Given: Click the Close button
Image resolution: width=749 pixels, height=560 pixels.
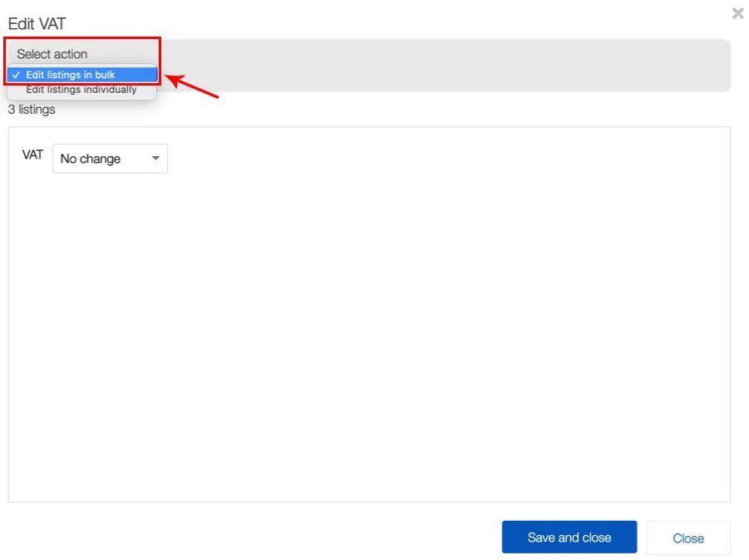Looking at the screenshot, I should [687, 538].
